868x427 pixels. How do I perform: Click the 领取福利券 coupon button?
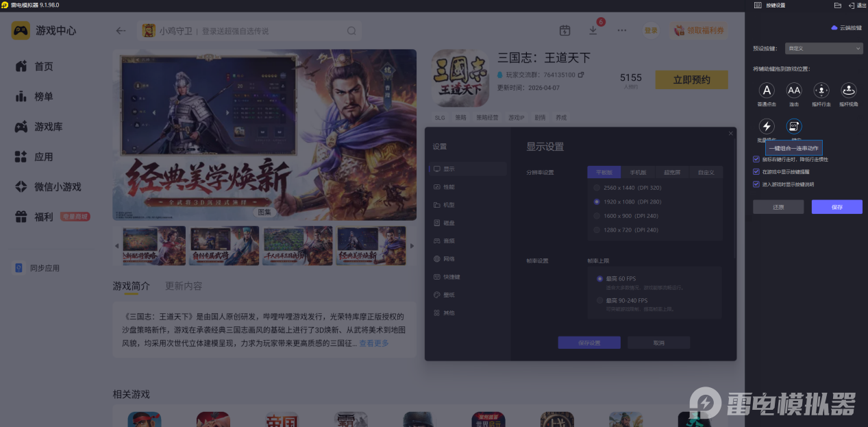(699, 30)
